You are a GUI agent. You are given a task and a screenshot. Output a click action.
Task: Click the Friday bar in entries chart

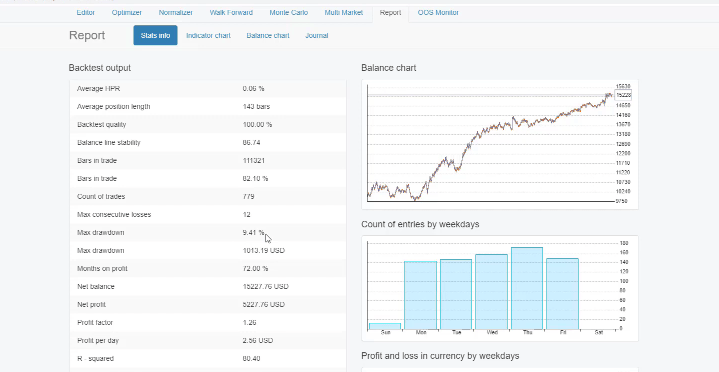coord(563,294)
